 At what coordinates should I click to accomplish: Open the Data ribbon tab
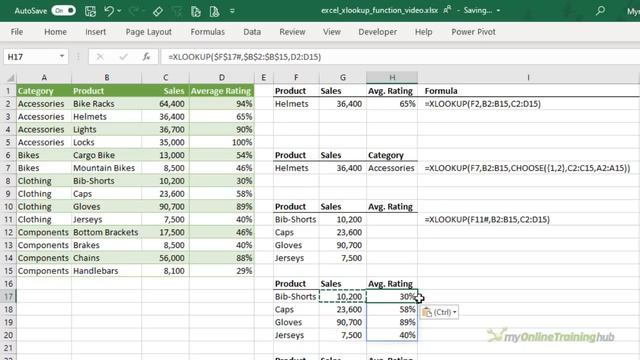click(x=252, y=32)
